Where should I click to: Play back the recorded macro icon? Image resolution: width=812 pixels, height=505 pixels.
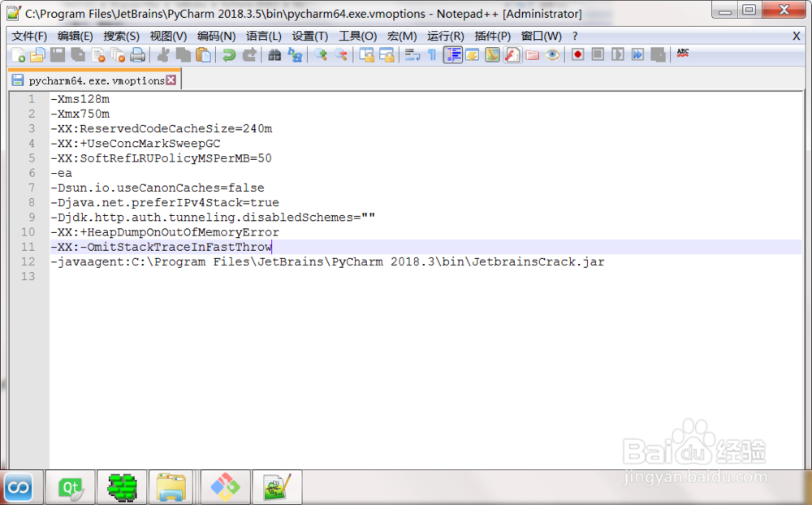pyautogui.click(x=618, y=54)
